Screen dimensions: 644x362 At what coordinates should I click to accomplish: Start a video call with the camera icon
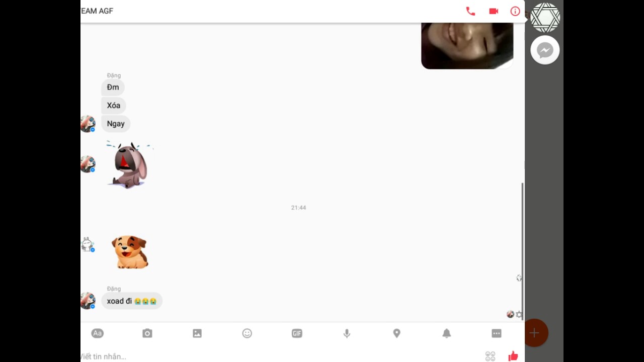pyautogui.click(x=494, y=11)
